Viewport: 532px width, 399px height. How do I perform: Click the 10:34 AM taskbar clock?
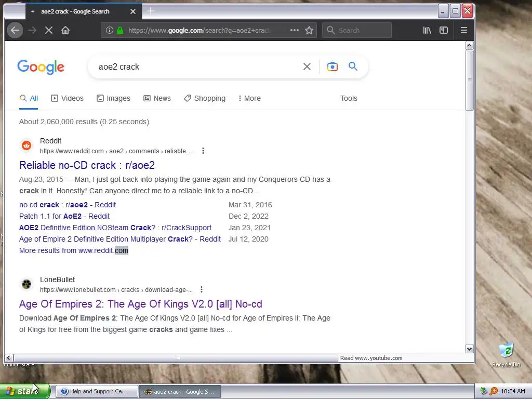(513, 392)
